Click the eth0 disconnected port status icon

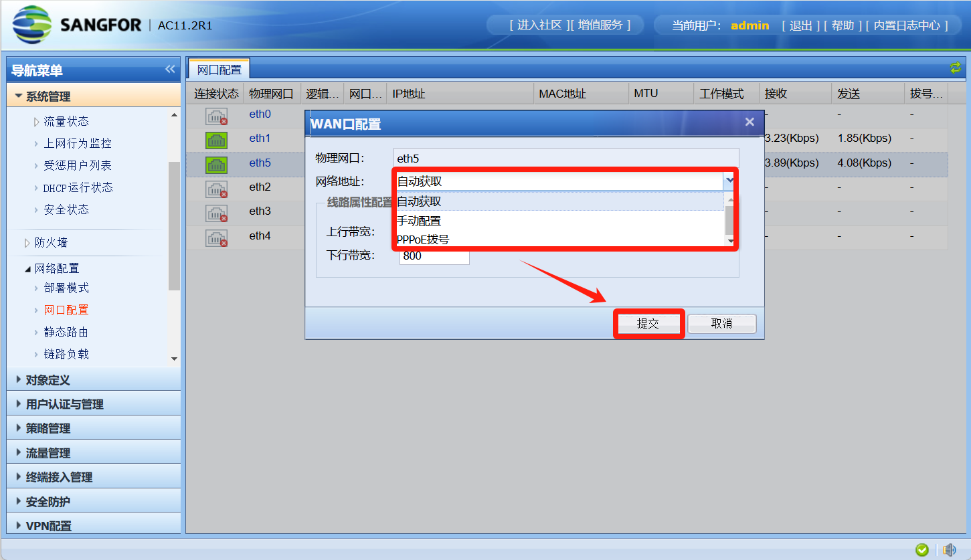[x=216, y=116]
